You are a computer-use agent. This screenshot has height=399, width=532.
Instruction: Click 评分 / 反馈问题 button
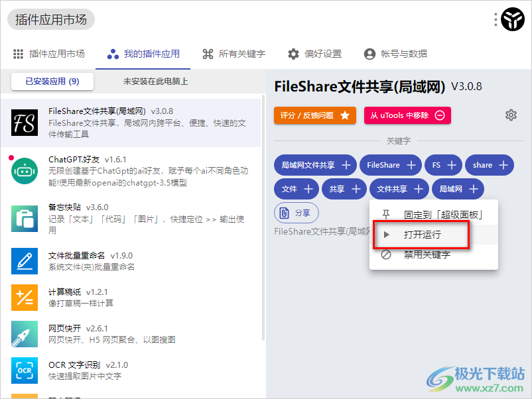[x=315, y=115]
